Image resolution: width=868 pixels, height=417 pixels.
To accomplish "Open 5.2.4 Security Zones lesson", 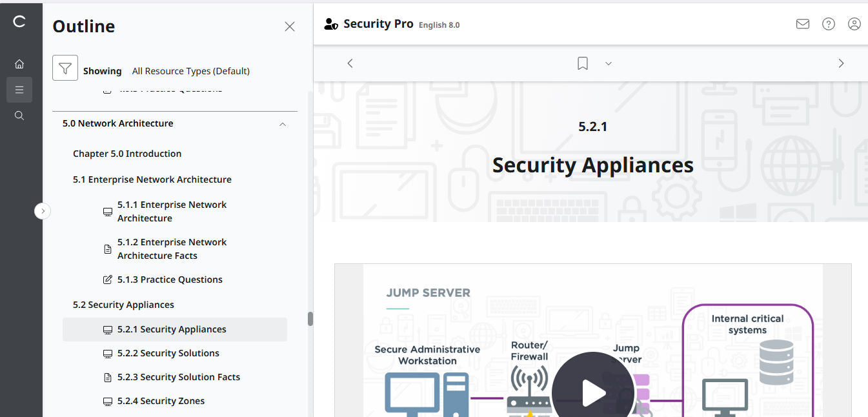I will 161,401.
